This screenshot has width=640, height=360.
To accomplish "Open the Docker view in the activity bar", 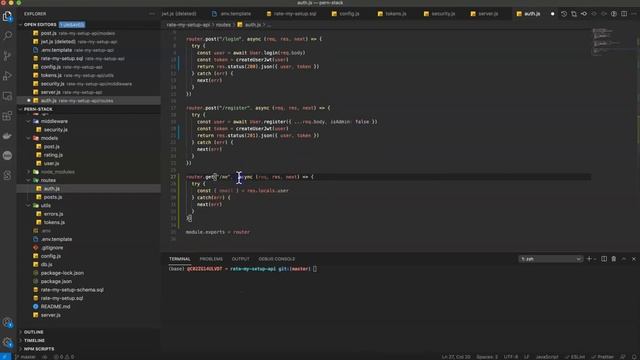I will (7, 136).
